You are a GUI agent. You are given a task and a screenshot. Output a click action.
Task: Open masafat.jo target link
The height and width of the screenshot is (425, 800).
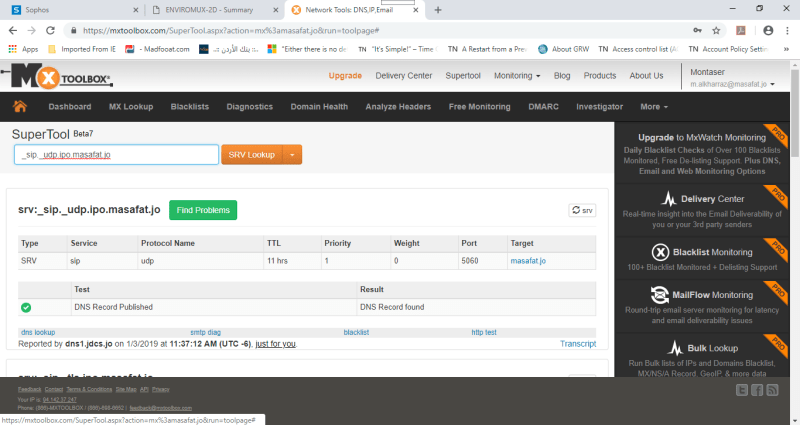528,261
